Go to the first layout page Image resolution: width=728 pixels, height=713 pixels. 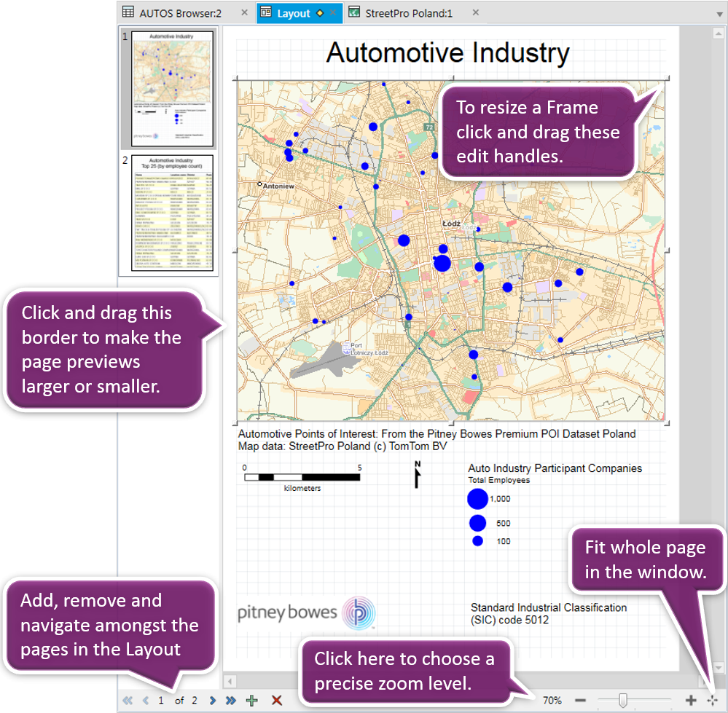(128, 701)
